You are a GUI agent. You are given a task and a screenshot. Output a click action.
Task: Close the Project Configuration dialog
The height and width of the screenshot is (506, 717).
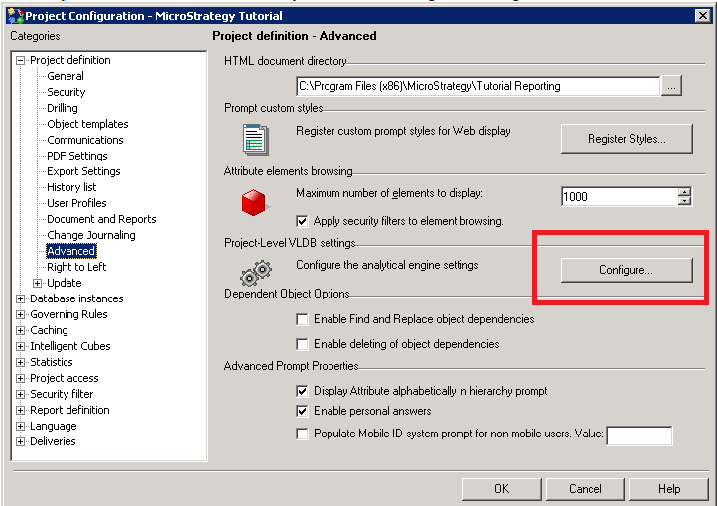[703, 15]
